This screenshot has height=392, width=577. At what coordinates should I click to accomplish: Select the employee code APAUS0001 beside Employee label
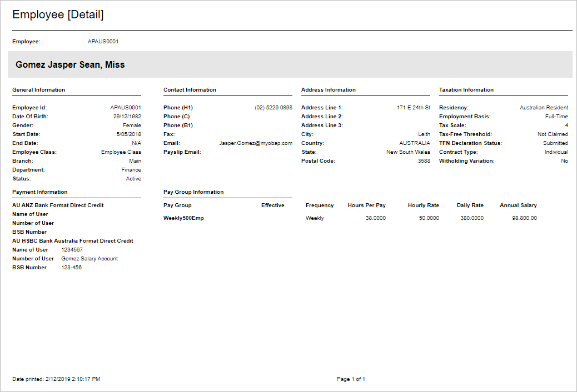pyautogui.click(x=103, y=42)
